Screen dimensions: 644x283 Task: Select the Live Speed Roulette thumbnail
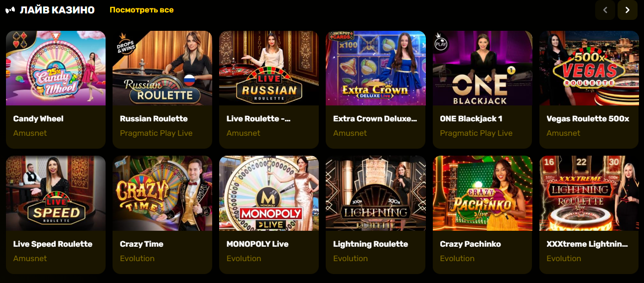coord(56,193)
